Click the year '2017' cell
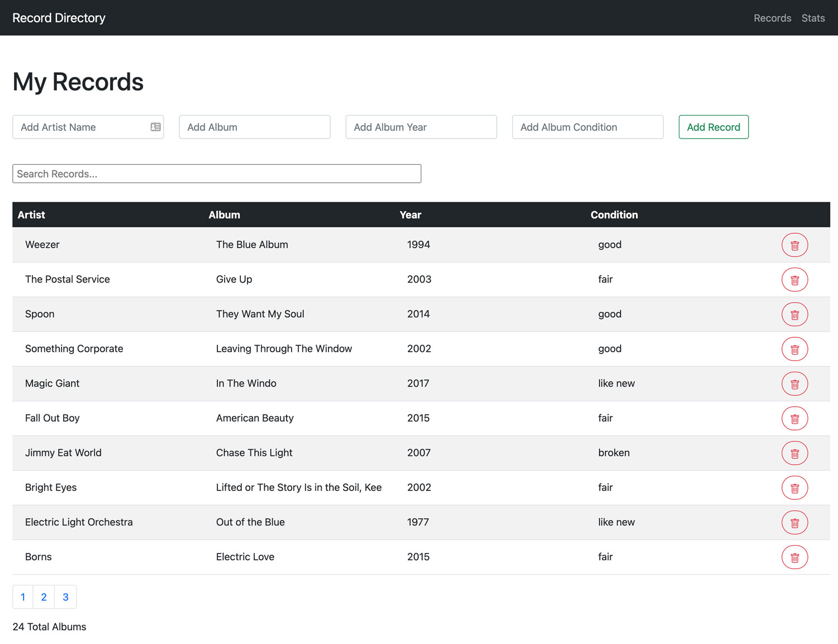838x644 pixels. pos(418,383)
